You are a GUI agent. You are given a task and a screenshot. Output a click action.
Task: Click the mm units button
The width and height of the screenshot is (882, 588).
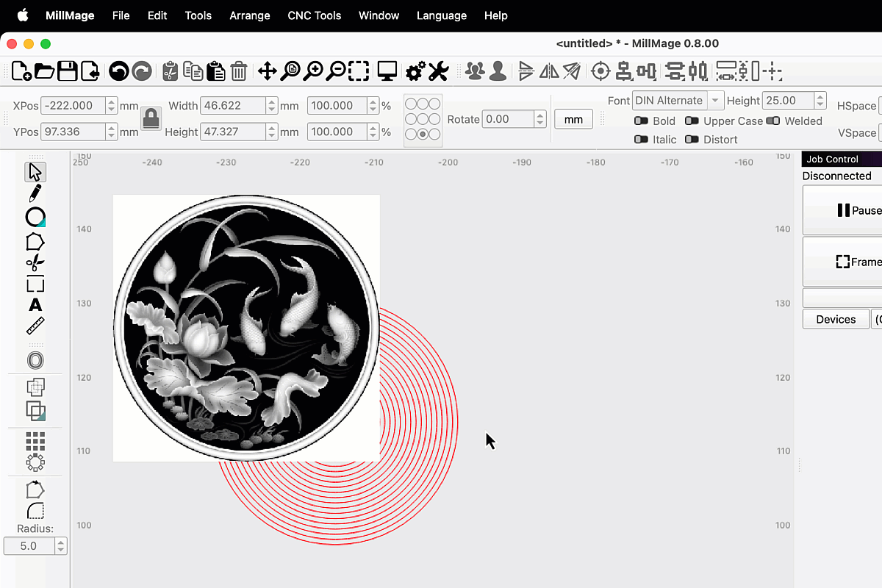point(573,119)
